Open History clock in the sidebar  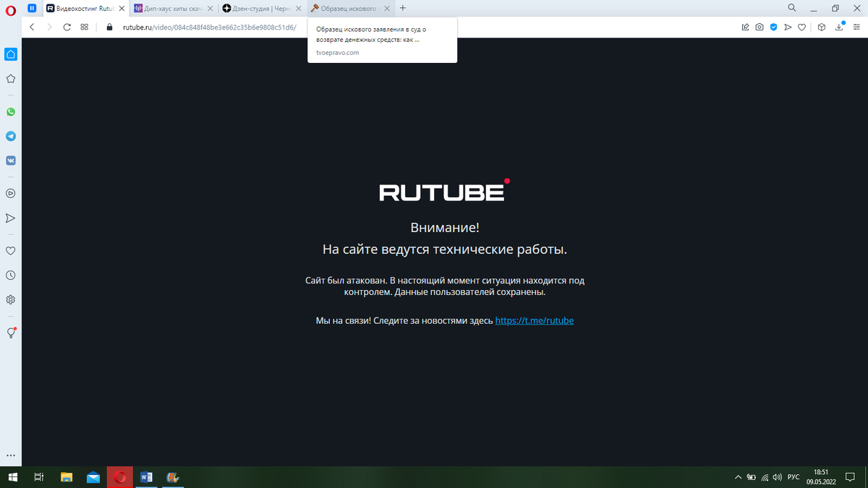(x=11, y=275)
